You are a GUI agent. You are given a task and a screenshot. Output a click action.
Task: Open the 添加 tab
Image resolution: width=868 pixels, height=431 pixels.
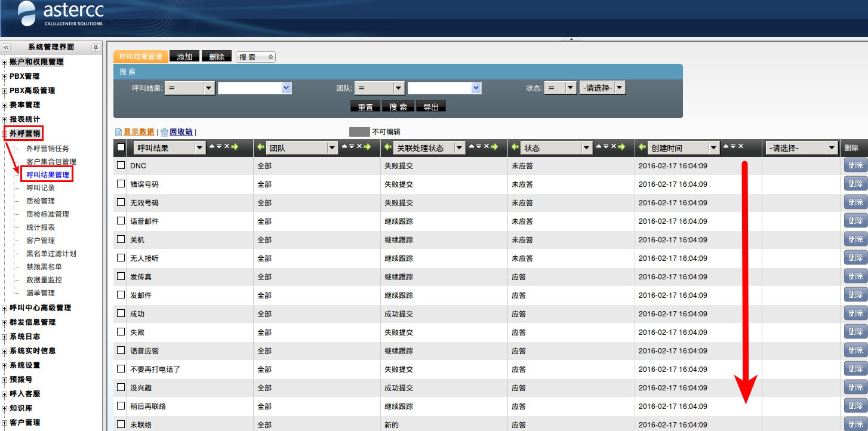pos(184,57)
